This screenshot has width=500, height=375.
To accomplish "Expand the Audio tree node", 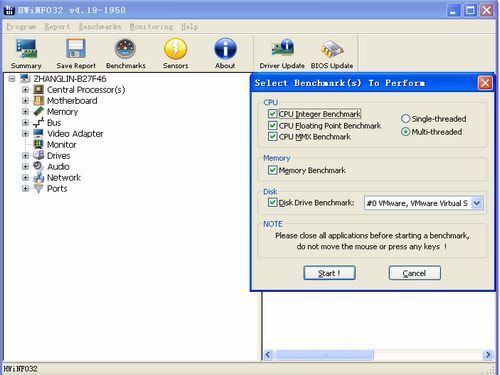I will [x=25, y=166].
